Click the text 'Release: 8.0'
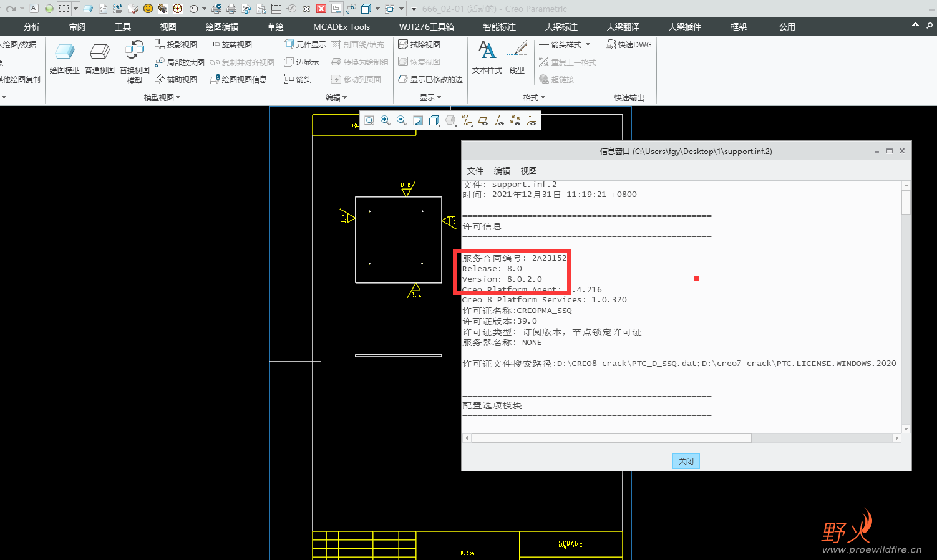937x560 pixels. click(x=492, y=269)
